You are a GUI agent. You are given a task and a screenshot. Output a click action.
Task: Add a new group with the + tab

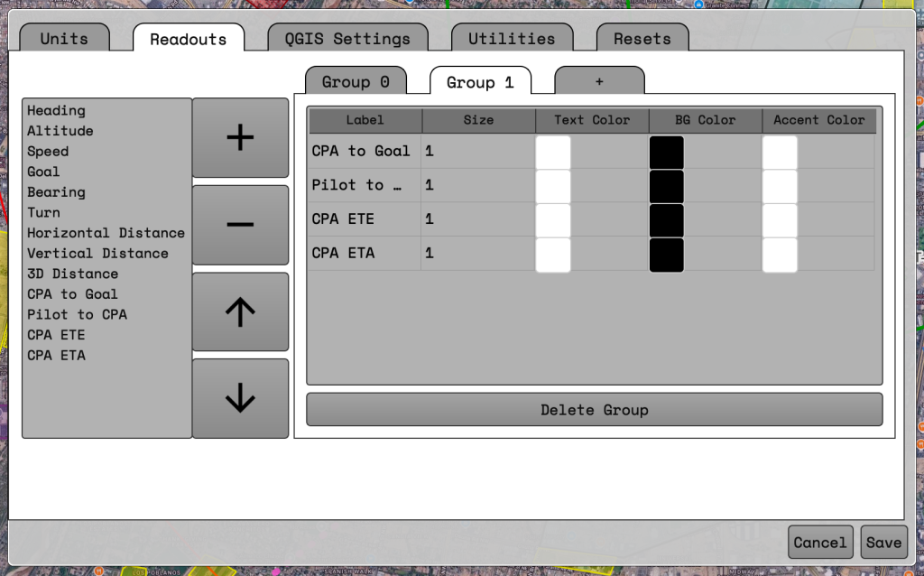tap(599, 81)
